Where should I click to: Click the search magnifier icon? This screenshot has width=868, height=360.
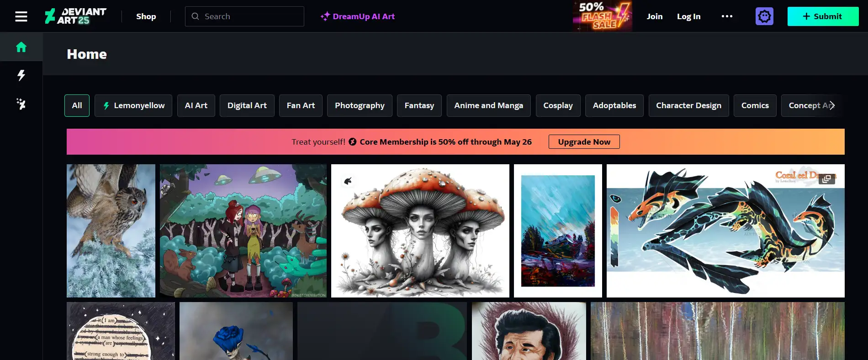tap(195, 16)
